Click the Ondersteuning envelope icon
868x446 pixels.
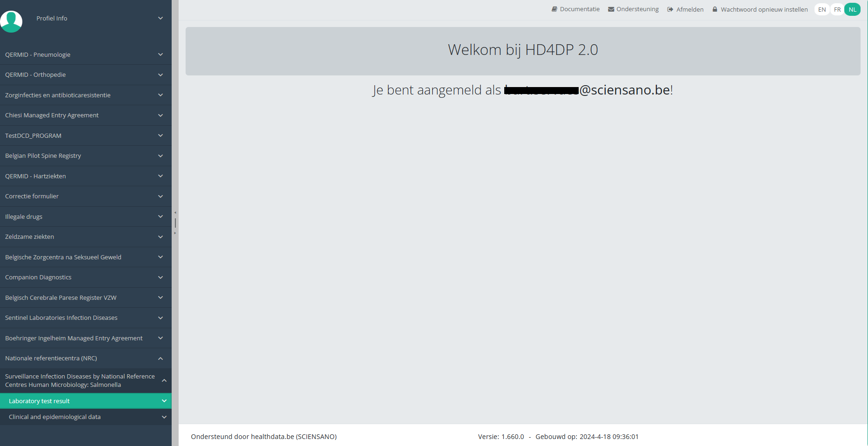coord(611,9)
